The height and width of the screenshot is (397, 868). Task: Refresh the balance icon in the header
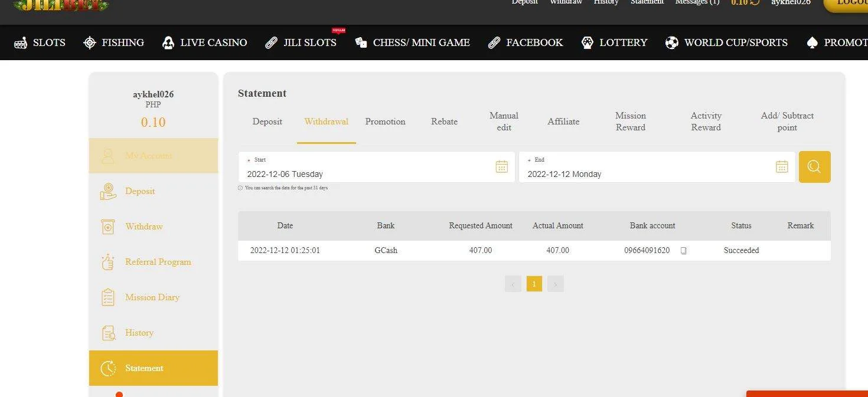pyautogui.click(x=755, y=2)
